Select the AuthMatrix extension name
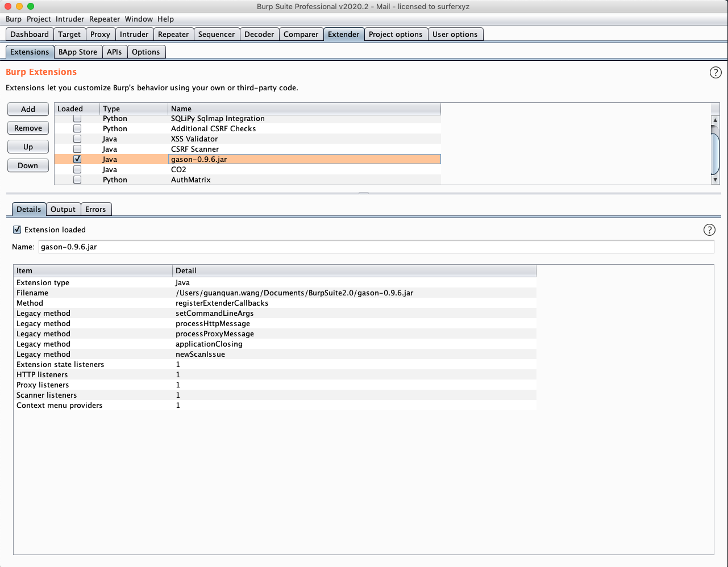This screenshot has height=567, width=728. click(x=191, y=180)
